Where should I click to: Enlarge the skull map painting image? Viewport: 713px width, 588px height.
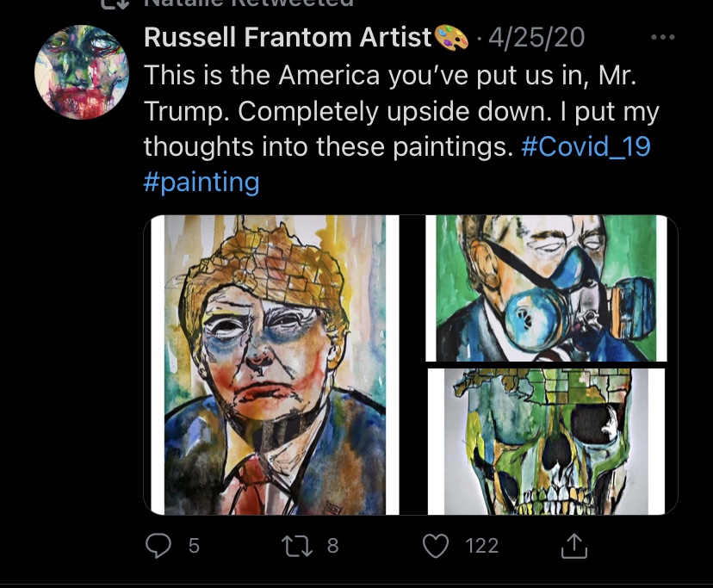click(x=546, y=442)
